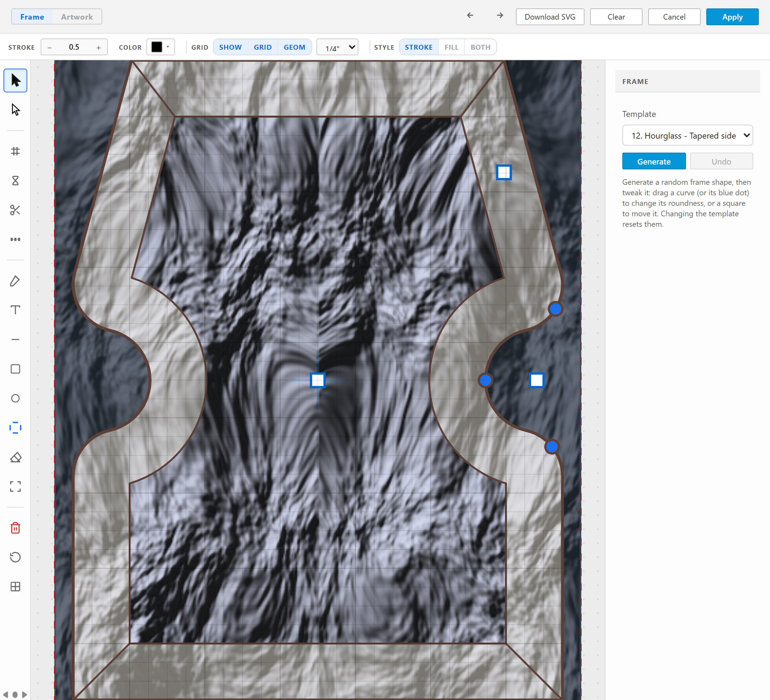Switch to the Frame tab
This screenshot has width=770, height=700.
(x=32, y=17)
